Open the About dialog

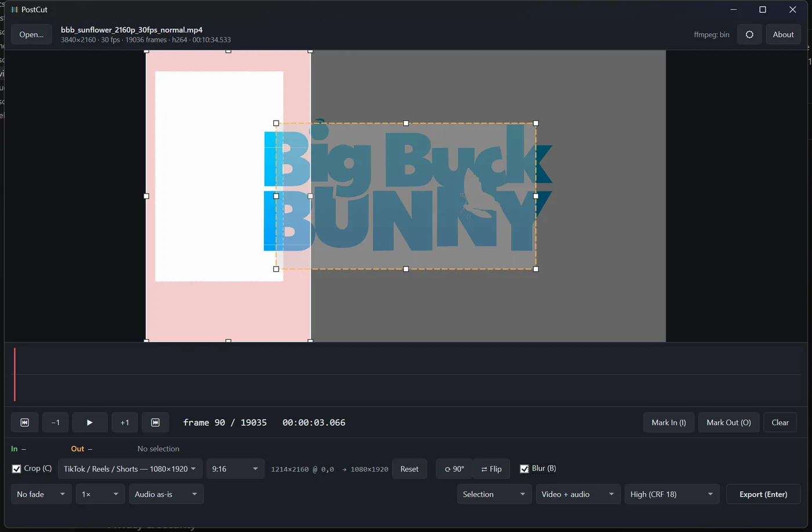point(783,35)
